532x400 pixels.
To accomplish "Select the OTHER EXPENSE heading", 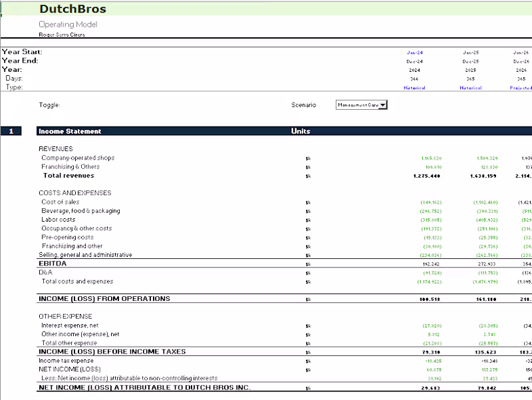I will 65,316.
